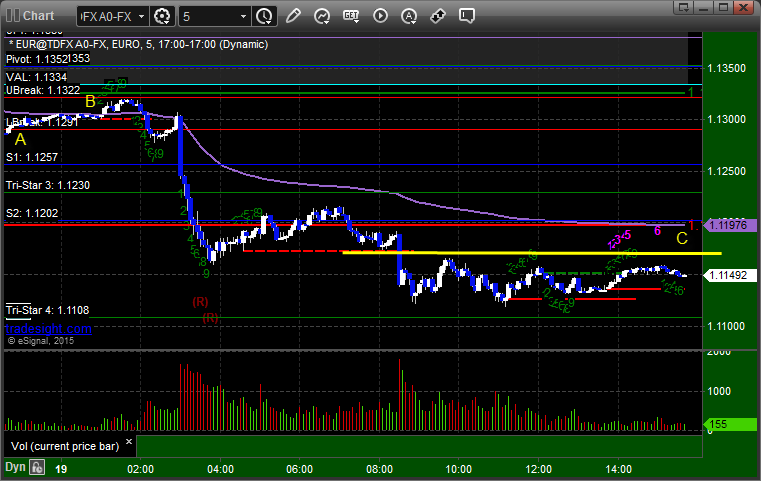761x481 pixels.
Task: Select the pencil drawing tool
Action: pos(293,16)
